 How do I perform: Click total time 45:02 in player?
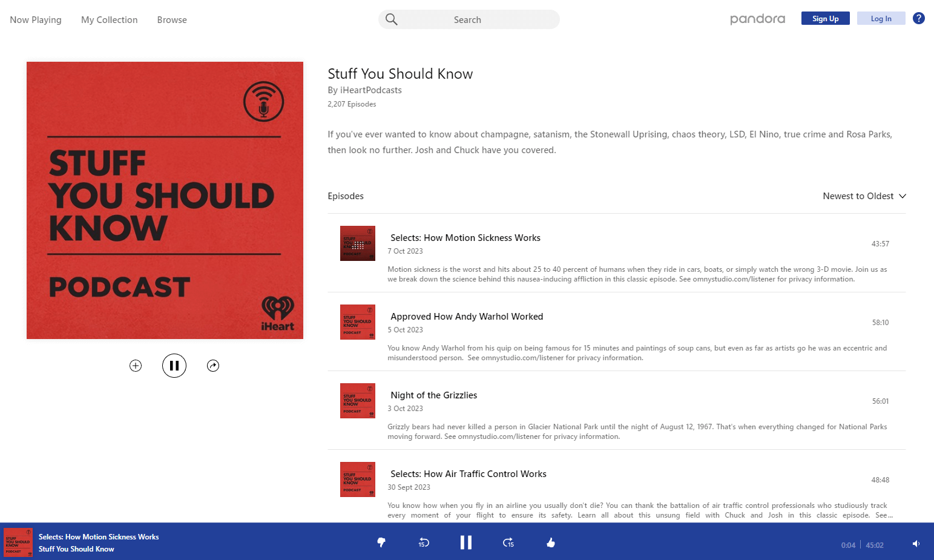point(875,545)
